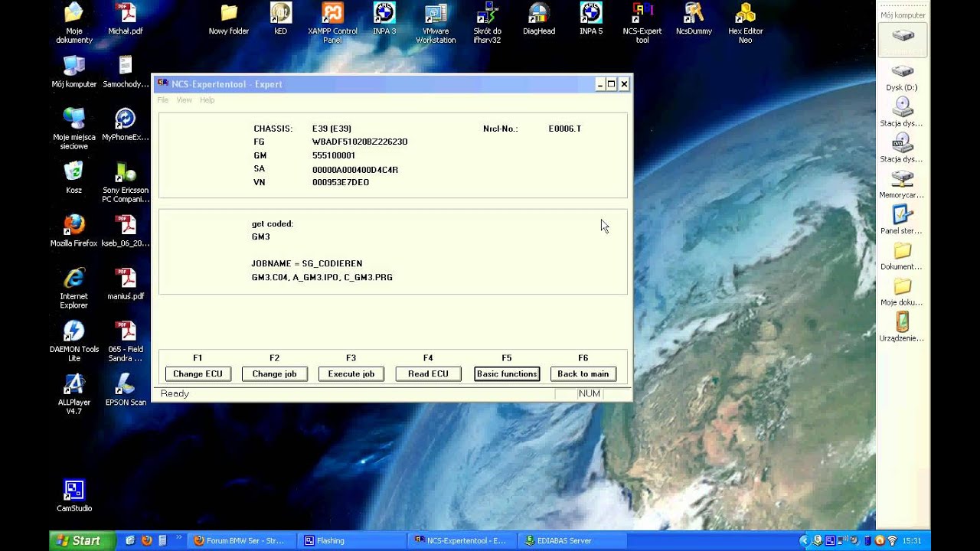Viewport: 980px width, 551px height.
Task: Open the Urządzenie... item in side toolbar
Action: [902, 328]
